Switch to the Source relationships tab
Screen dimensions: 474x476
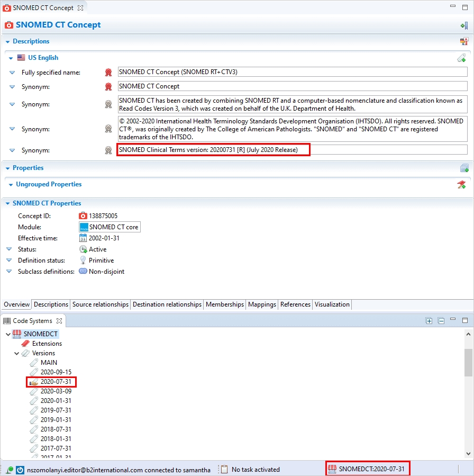[x=101, y=304]
